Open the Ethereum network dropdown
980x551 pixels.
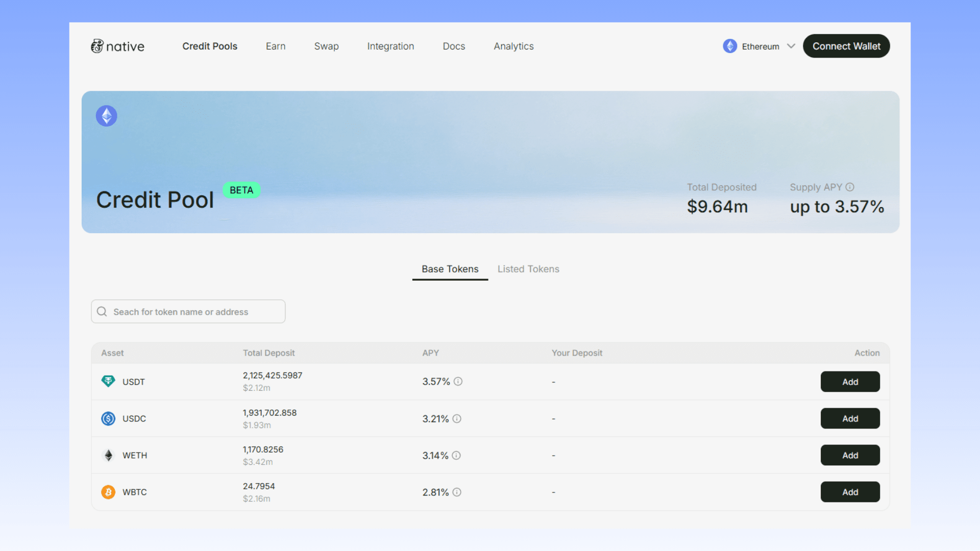(x=759, y=46)
